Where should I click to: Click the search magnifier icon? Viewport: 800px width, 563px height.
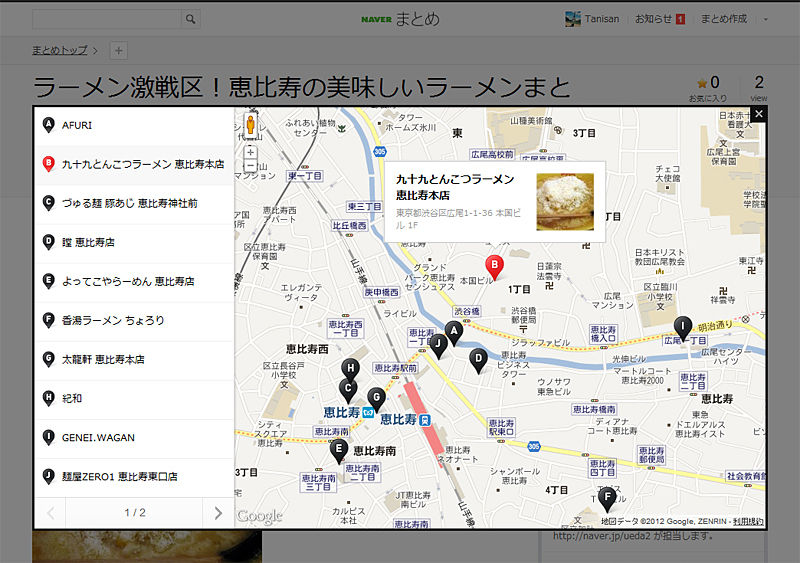(x=190, y=19)
